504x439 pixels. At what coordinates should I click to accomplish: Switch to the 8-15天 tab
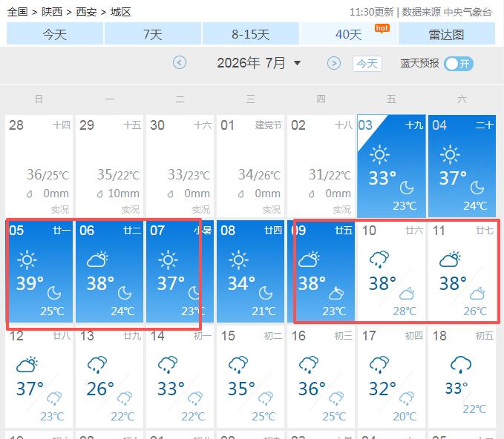[251, 33]
